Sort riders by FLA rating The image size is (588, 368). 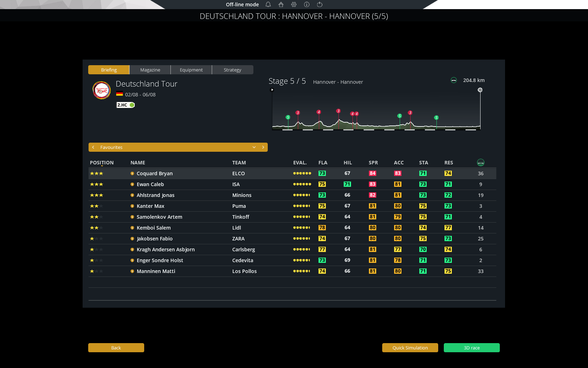(x=323, y=163)
